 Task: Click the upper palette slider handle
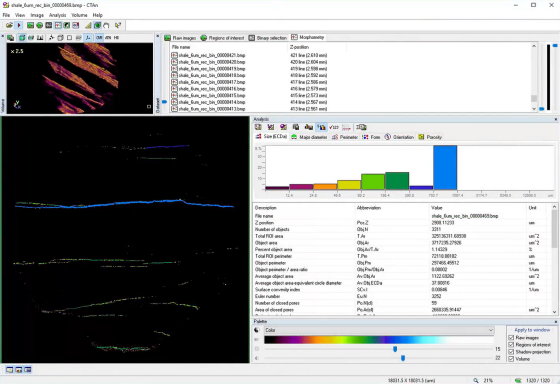tap(395, 349)
